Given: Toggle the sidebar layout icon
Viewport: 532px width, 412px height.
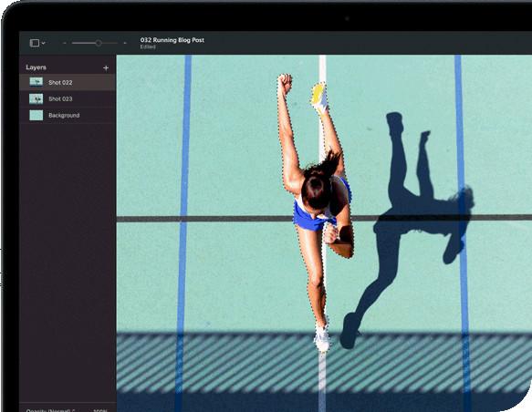Looking at the screenshot, I should [35, 43].
